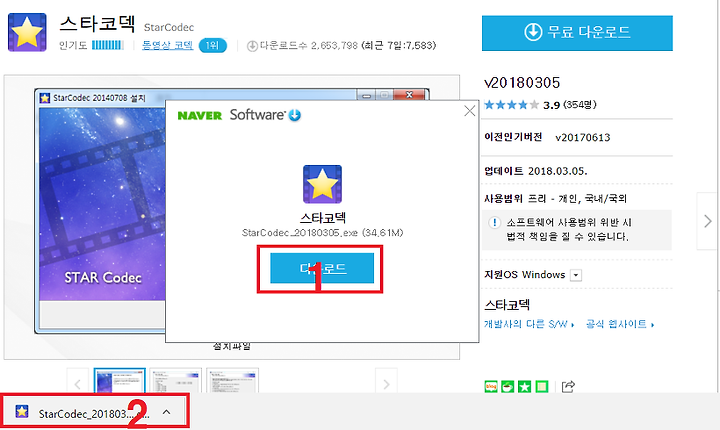Click the previous version v20170613 link
The image size is (720, 430).
pyautogui.click(x=583, y=137)
